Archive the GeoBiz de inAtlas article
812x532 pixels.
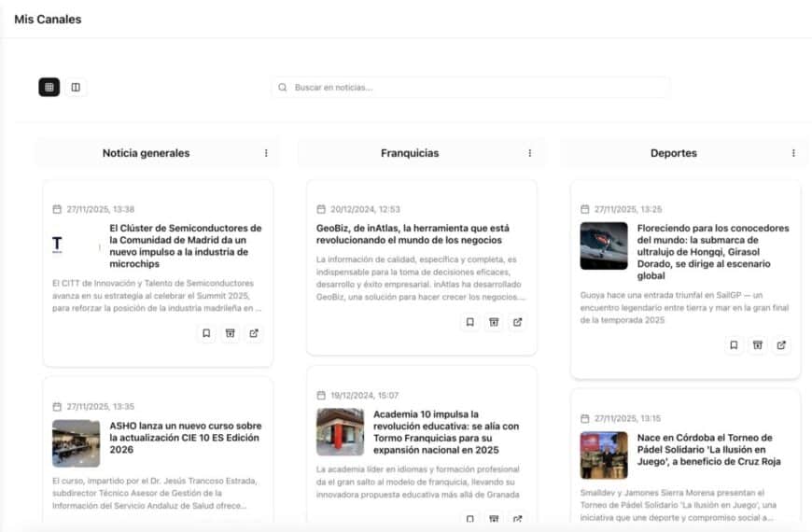(x=494, y=322)
